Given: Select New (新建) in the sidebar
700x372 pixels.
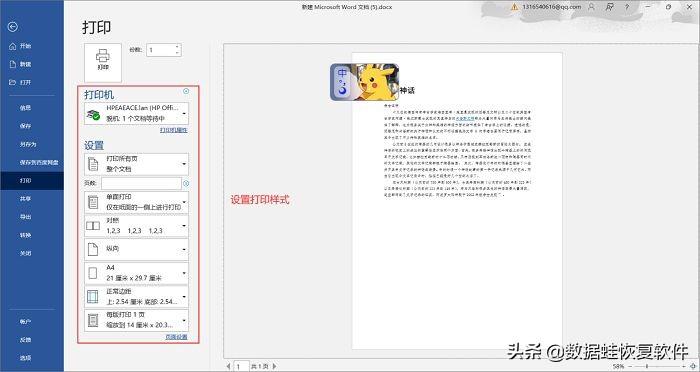Looking at the screenshot, I should pyautogui.click(x=32, y=64).
